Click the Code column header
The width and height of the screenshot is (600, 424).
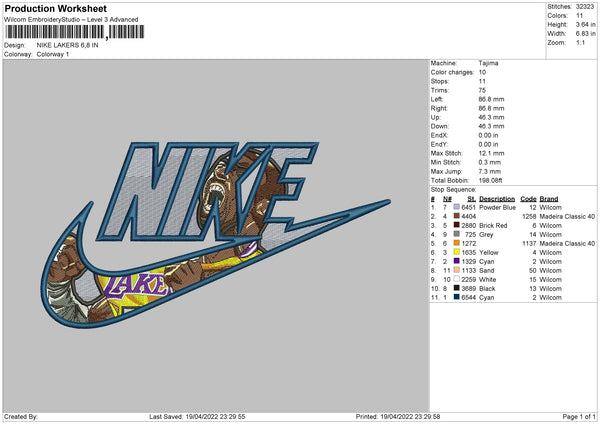(x=528, y=199)
